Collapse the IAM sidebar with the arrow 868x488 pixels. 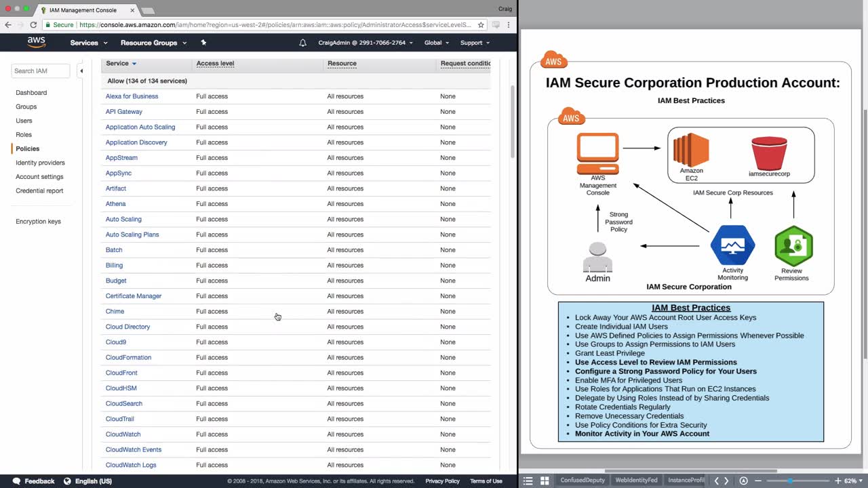[x=81, y=70]
